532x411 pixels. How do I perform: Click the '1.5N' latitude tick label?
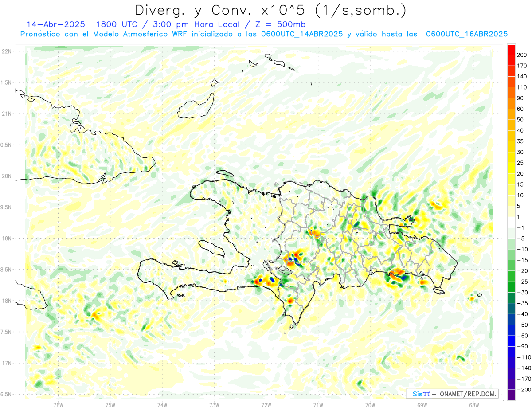pos(7,82)
